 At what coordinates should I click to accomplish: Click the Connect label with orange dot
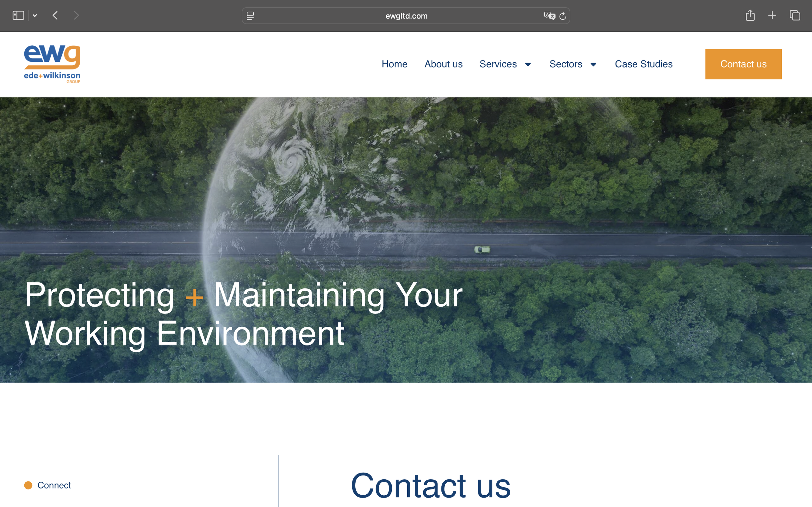54,485
